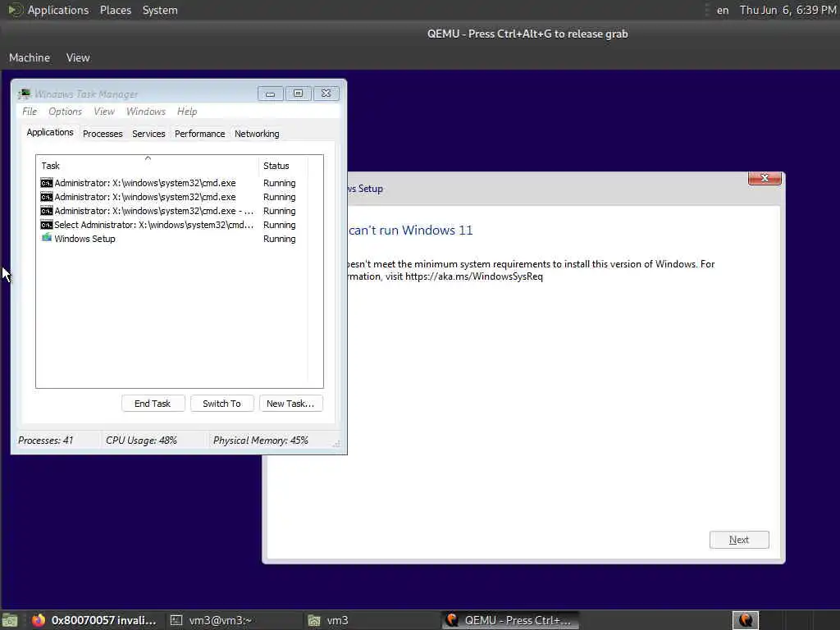Click the Switch To button
Screen dimensions: 840x630
point(221,404)
